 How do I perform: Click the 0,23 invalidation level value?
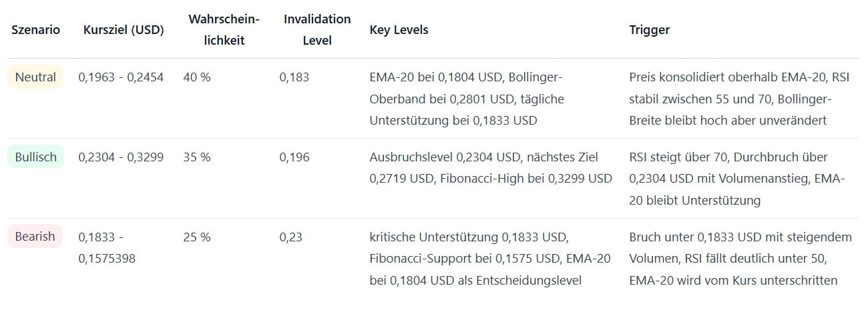point(291,237)
